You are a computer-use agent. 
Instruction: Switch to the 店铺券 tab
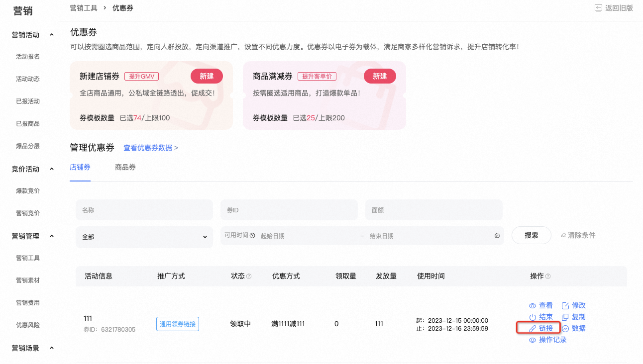point(80,167)
